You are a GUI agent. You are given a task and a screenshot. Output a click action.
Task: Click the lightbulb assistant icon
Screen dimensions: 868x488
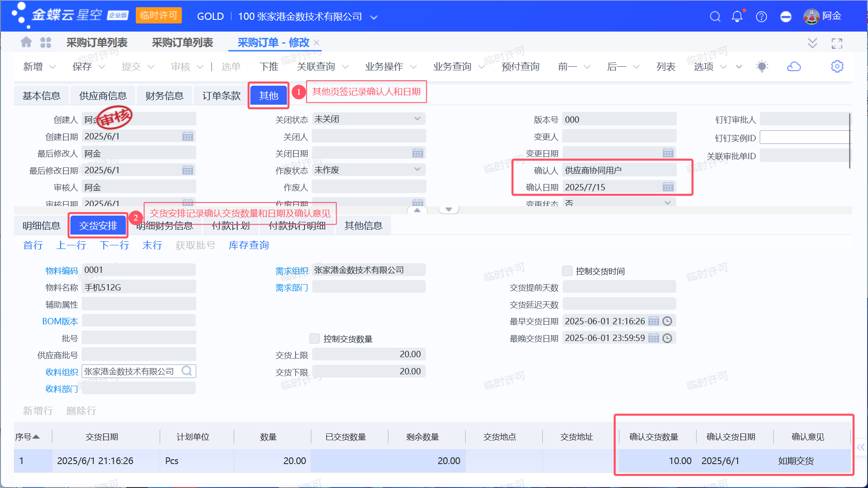click(762, 66)
